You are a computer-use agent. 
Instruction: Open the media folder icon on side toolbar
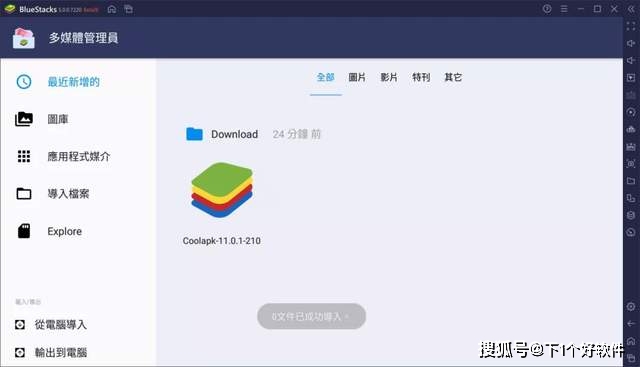[x=631, y=181]
